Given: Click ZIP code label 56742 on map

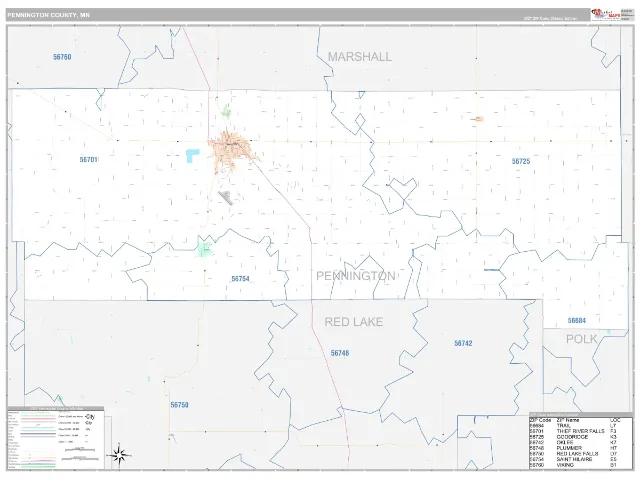Looking at the screenshot, I should 463,343.
